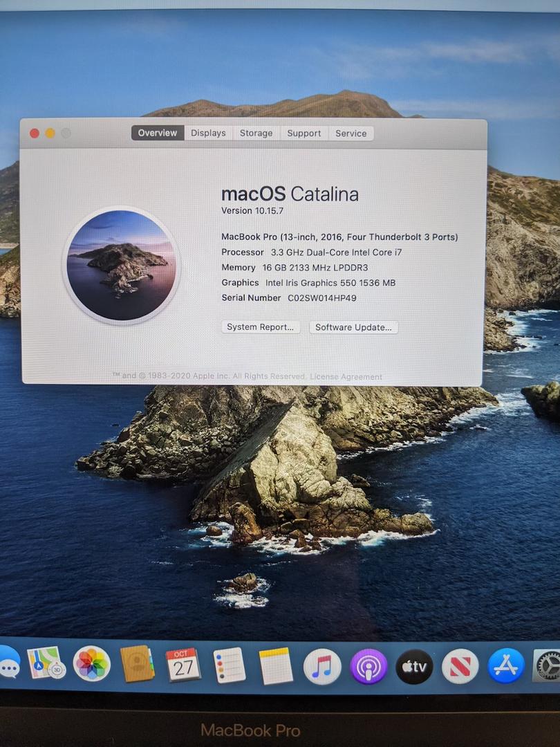Launch Reminders from the Dock
Screen dimensions: 560x747
pos(230,665)
